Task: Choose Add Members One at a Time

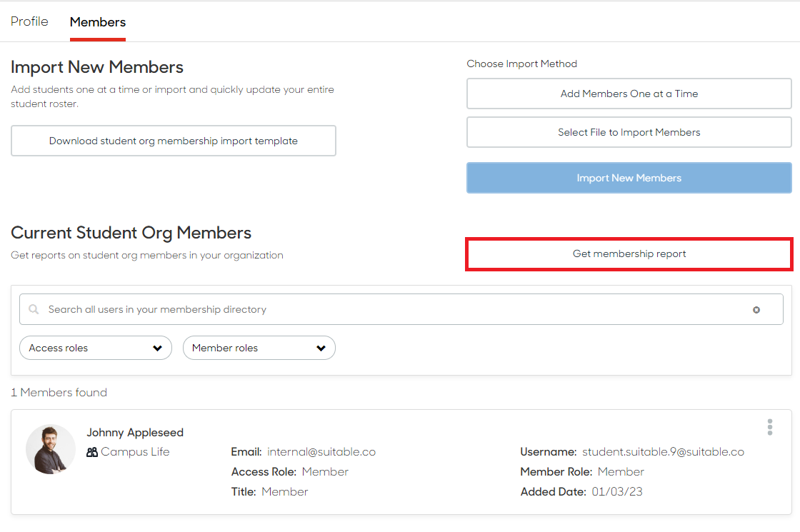Action: [629, 94]
